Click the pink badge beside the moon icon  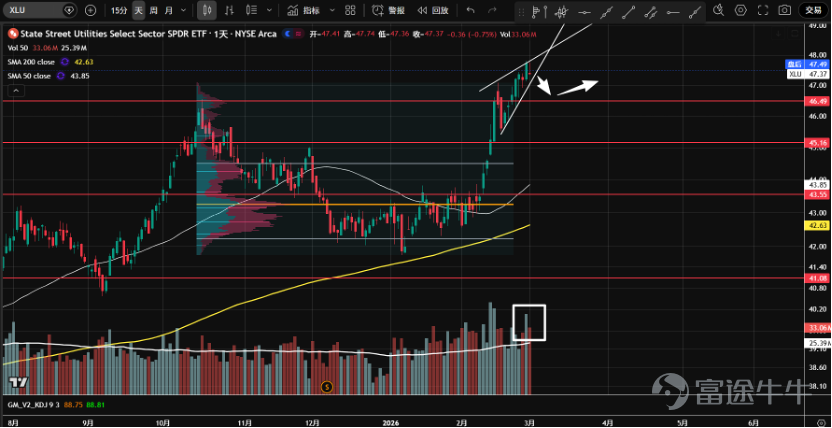pos(300,34)
